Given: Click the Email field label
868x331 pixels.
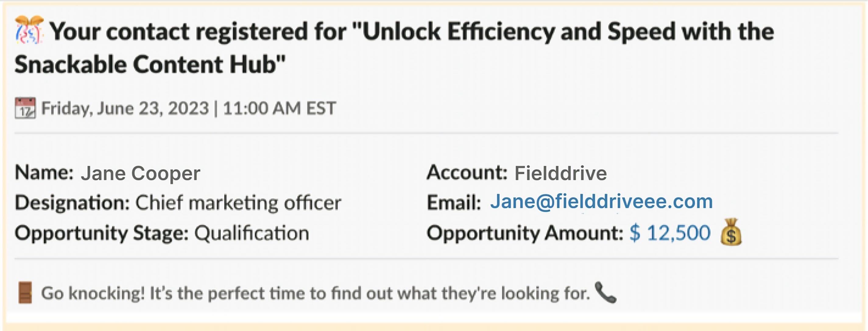Looking at the screenshot, I should (x=454, y=203).
